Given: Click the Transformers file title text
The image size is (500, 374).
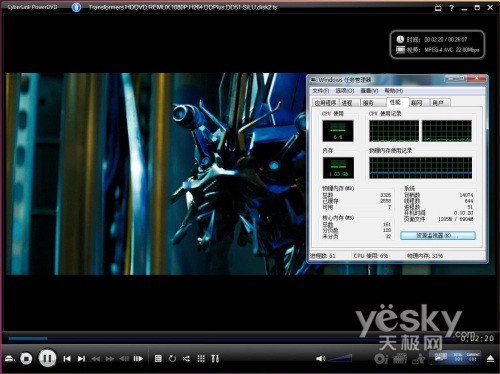Looking at the screenshot, I should coord(183,7).
